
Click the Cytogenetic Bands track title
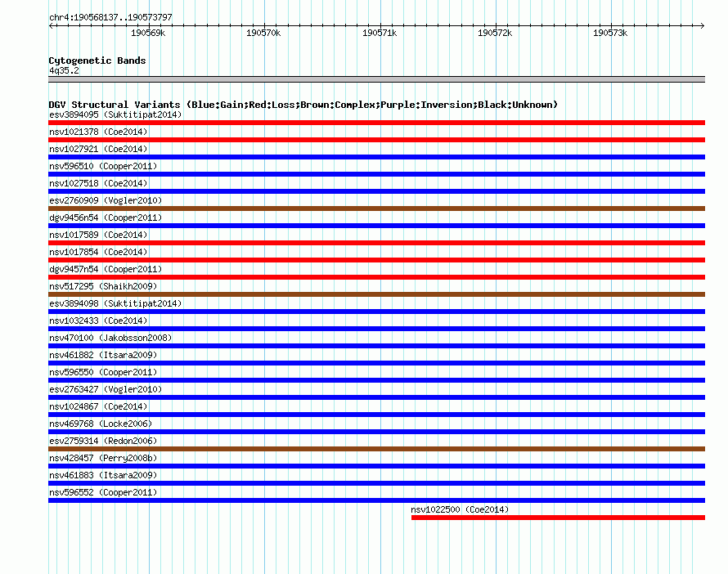(x=97, y=61)
